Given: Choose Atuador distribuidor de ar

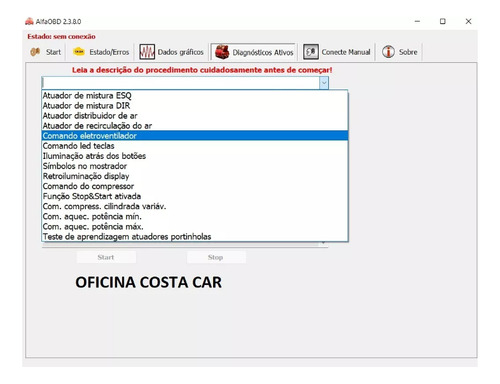Looking at the screenshot, I should (x=195, y=116).
